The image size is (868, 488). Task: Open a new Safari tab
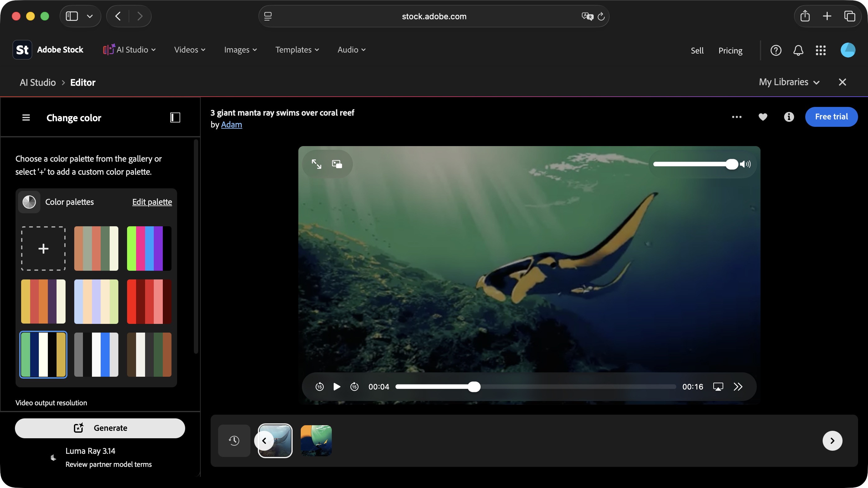(827, 16)
